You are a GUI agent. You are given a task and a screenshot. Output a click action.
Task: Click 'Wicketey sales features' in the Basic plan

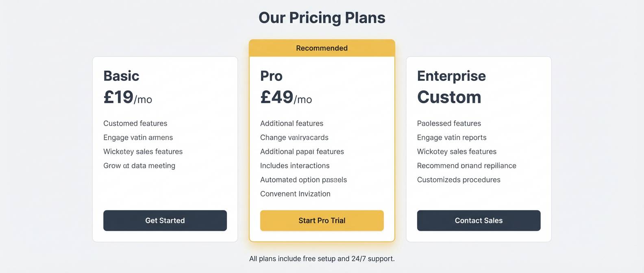coord(143,151)
